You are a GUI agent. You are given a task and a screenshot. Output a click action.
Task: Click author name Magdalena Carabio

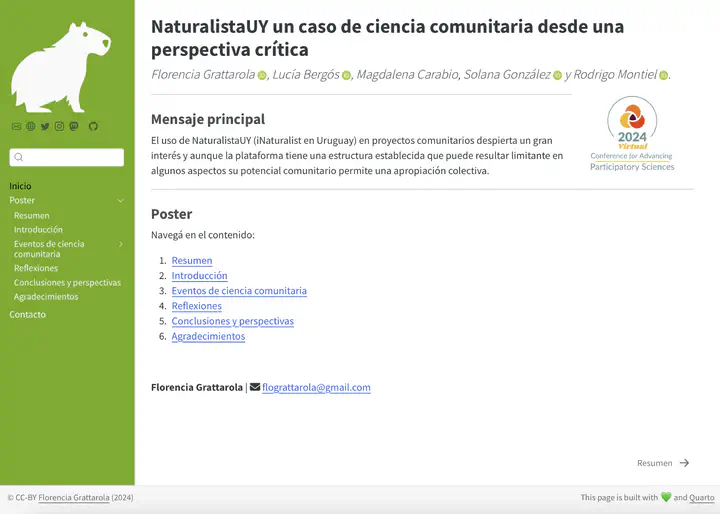pyautogui.click(x=408, y=74)
